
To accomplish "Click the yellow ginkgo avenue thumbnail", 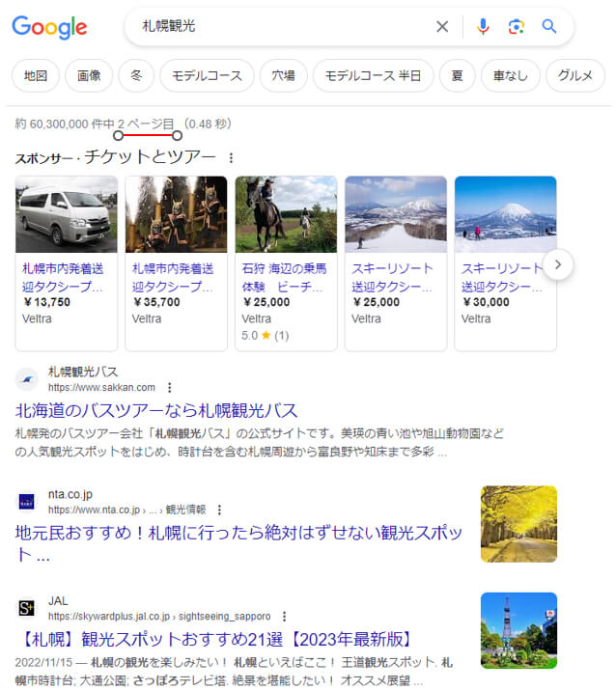I will [x=518, y=524].
